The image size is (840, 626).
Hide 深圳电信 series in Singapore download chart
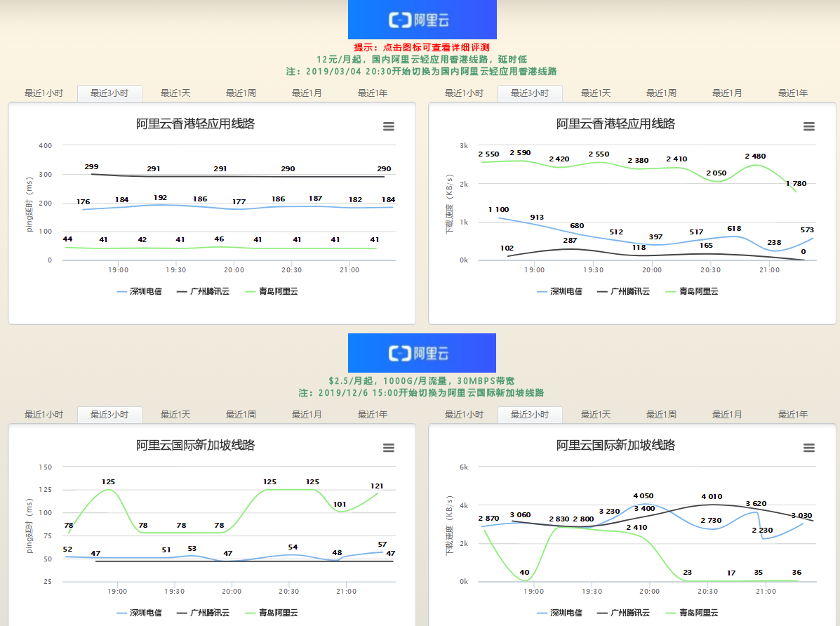tap(560, 613)
